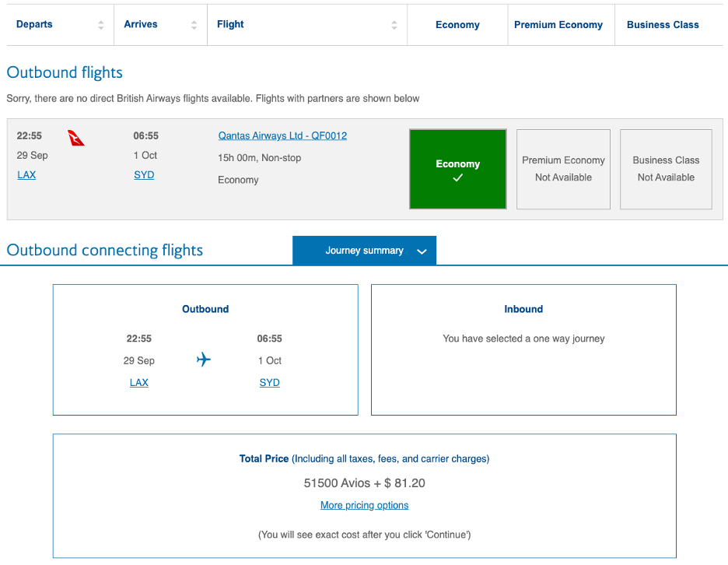Image resolution: width=728 pixels, height=565 pixels.
Task: Open More pricing options link
Action: tap(365, 505)
